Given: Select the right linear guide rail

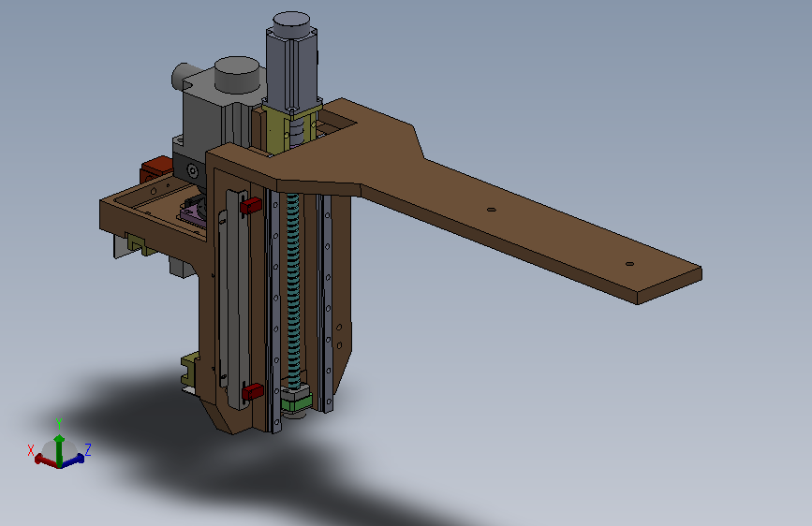Looking at the screenshot, I should point(326,303).
